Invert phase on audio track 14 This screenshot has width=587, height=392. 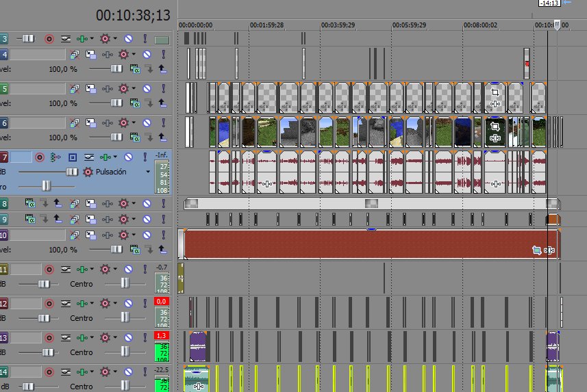click(66, 371)
